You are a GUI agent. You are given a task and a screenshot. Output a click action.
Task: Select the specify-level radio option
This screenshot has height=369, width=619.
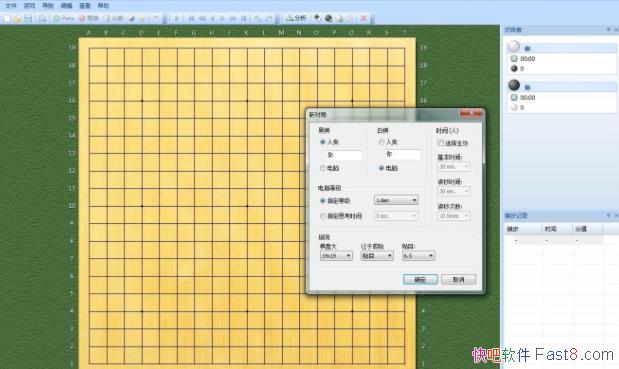(335, 201)
